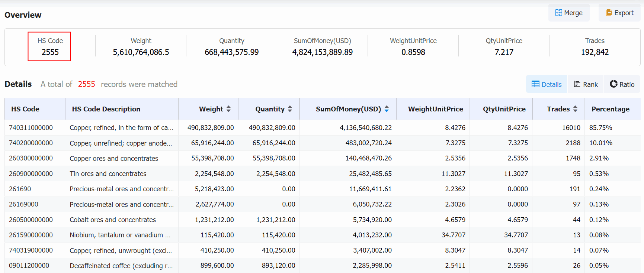644x273 pixels.
Task: Click the QtyUnitPrice column header
Action: tap(501, 109)
